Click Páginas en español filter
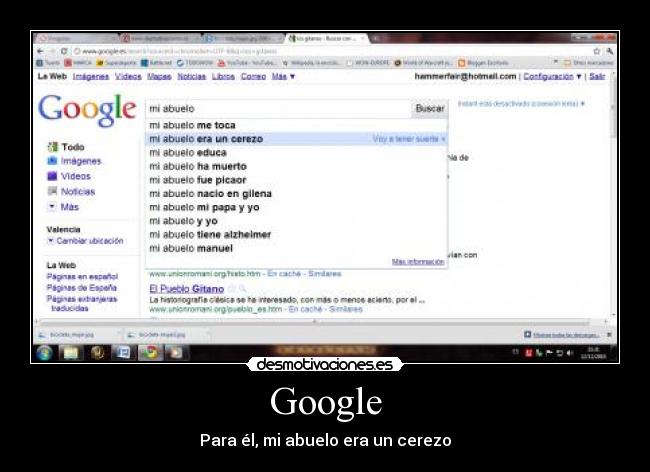Image resolution: width=650 pixels, height=472 pixels. (x=82, y=276)
